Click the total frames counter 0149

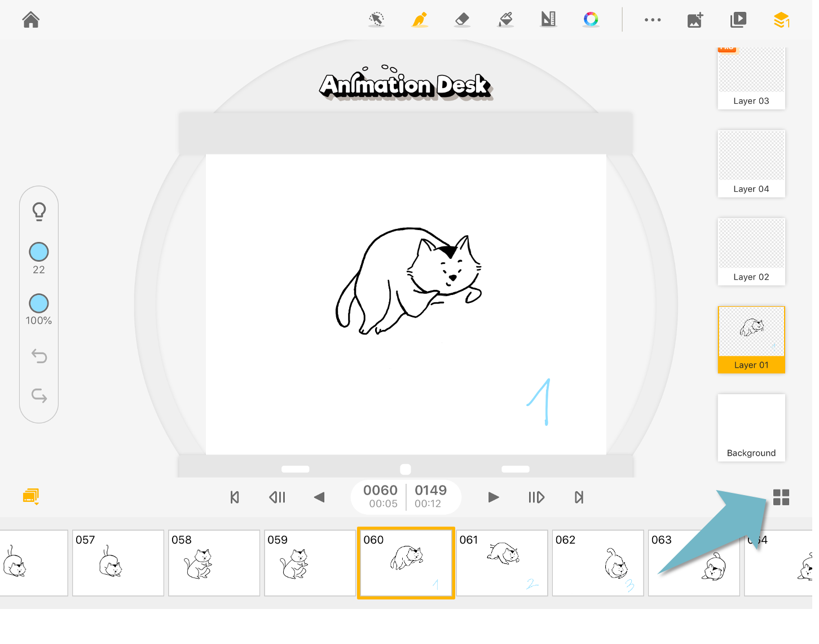[431, 491]
